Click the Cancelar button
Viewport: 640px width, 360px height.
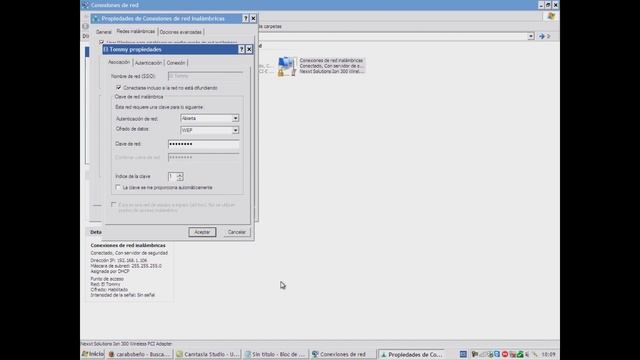click(237, 232)
